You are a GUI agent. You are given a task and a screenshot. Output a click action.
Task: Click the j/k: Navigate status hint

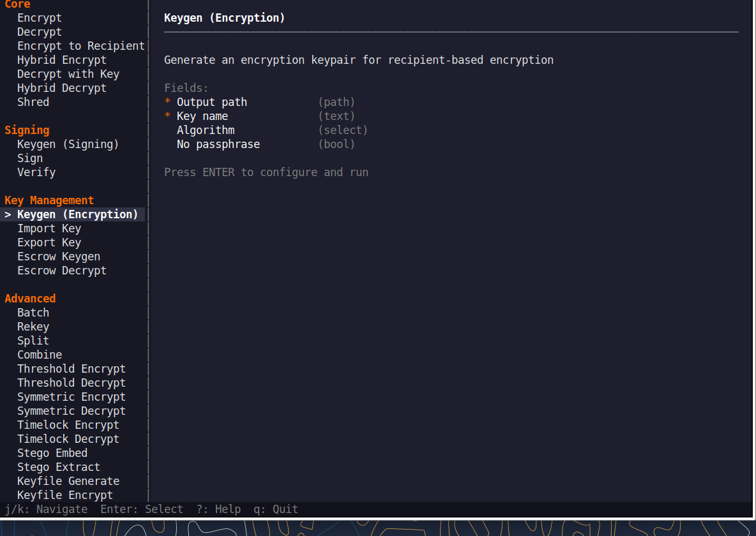tap(46, 509)
